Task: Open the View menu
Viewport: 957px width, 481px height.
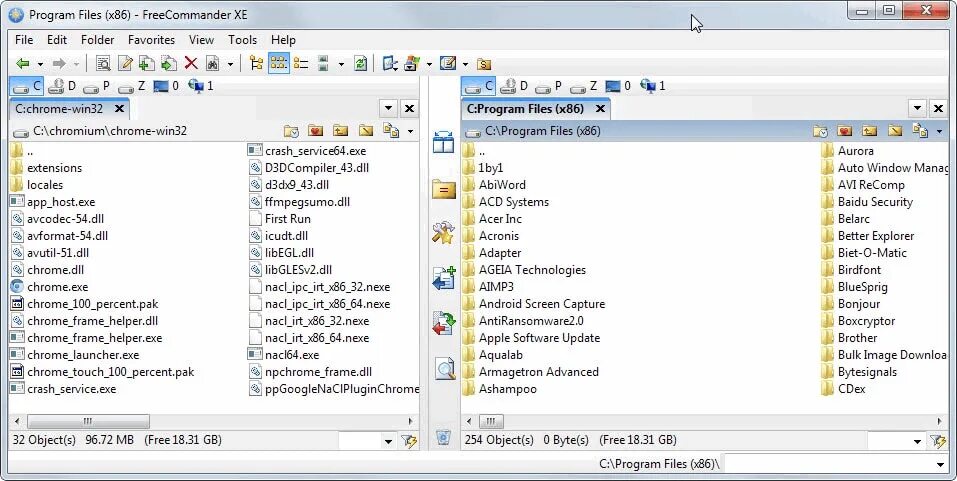Action: (x=201, y=40)
